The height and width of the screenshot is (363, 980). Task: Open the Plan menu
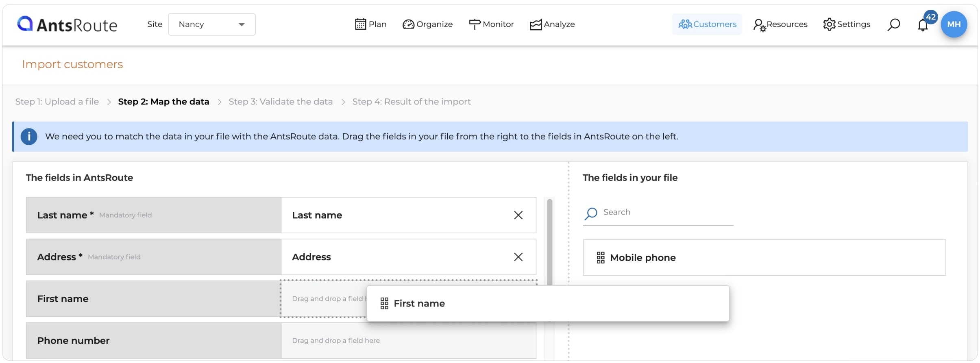[x=370, y=24]
